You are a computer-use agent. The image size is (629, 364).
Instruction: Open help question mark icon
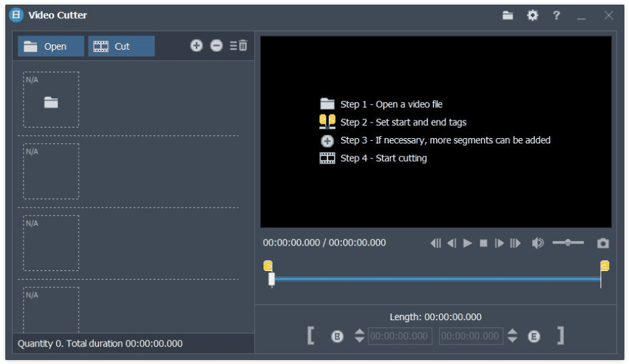pyautogui.click(x=556, y=16)
